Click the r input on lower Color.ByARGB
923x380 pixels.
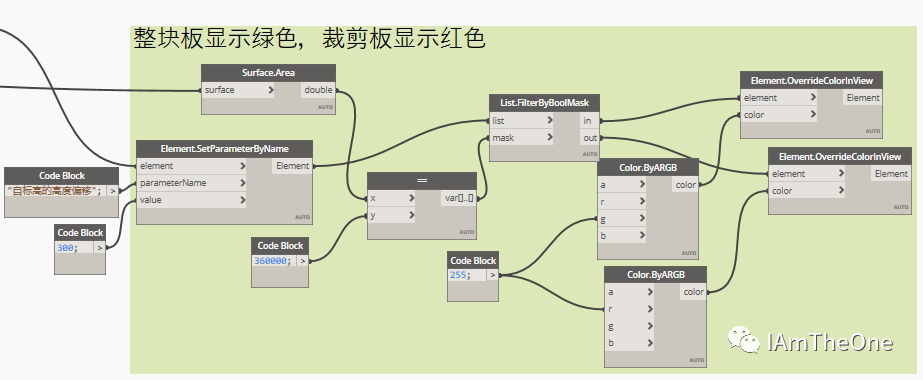[x=630, y=309]
